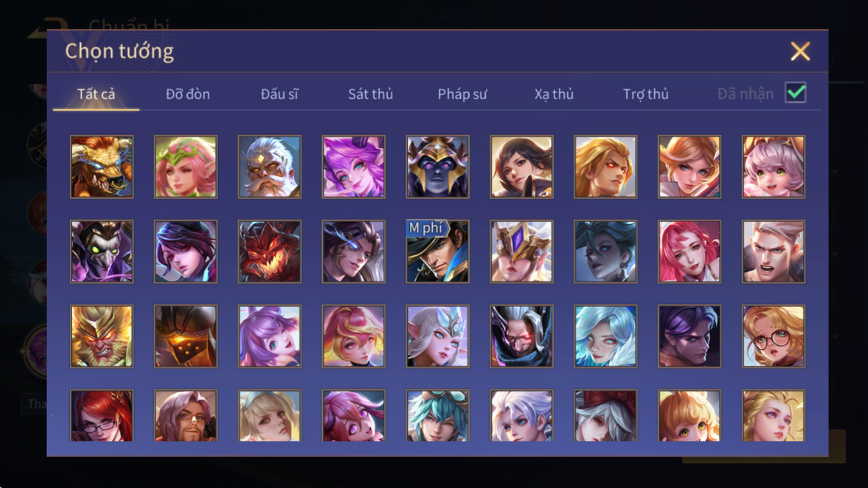Screen dimensions: 868x488
Task: Open the 'Sát thủ' tab
Action: coord(370,94)
